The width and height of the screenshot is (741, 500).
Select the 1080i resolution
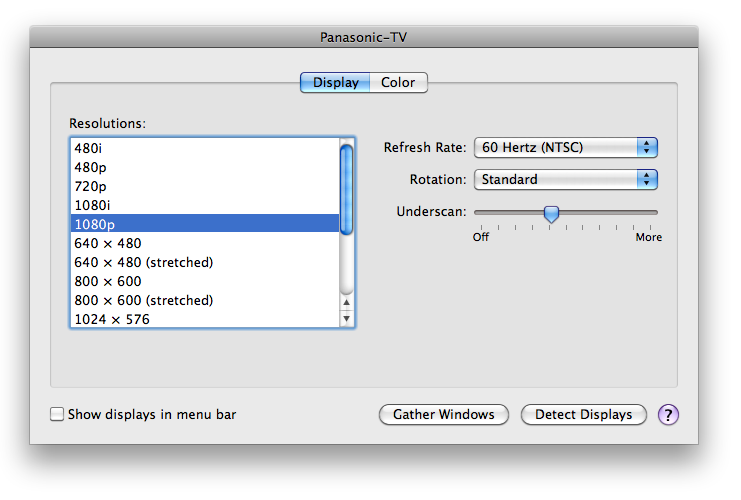pyautogui.click(x=205, y=205)
